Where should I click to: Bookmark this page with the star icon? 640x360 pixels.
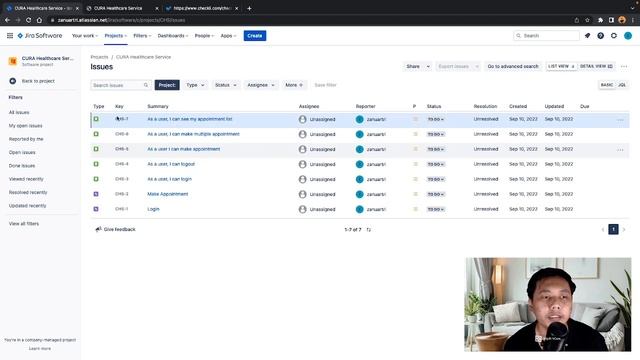point(587,20)
